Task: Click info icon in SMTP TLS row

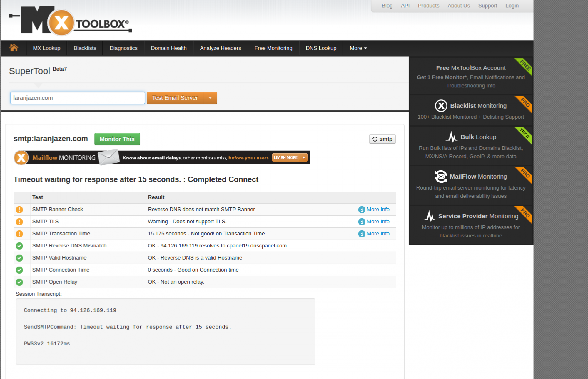Action: point(362,222)
